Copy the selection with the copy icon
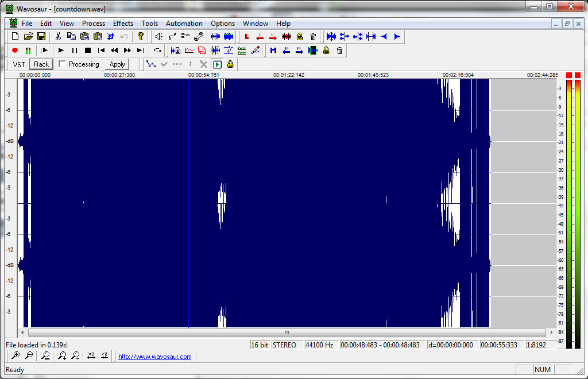 point(71,36)
